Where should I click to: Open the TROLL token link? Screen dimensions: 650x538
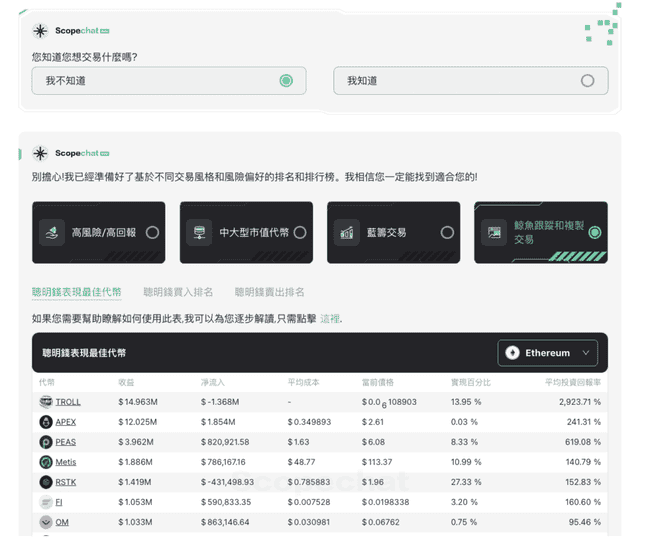68,402
